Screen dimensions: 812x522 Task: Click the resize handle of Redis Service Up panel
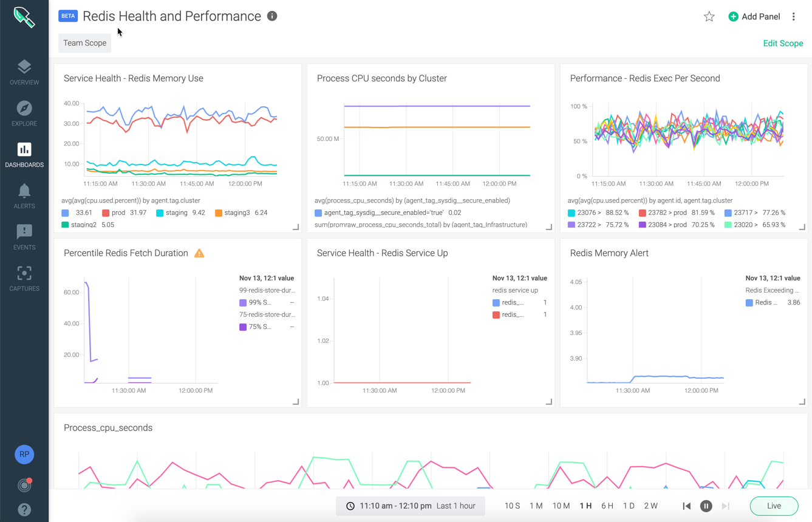[549, 402]
